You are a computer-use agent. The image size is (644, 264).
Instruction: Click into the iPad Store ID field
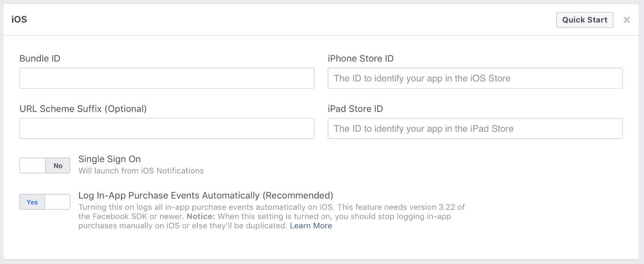[x=475, y=129]
